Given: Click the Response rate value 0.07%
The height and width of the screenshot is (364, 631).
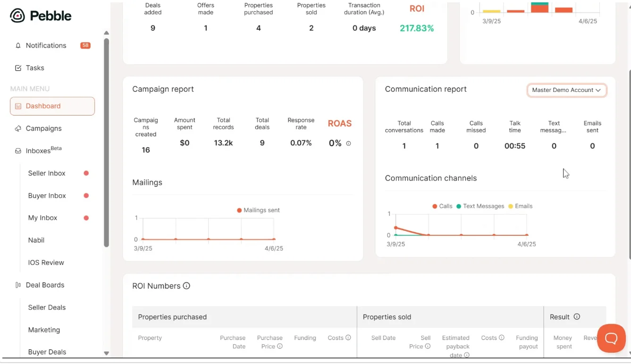Looking at the screenshot, I should [x=301, y=143].
